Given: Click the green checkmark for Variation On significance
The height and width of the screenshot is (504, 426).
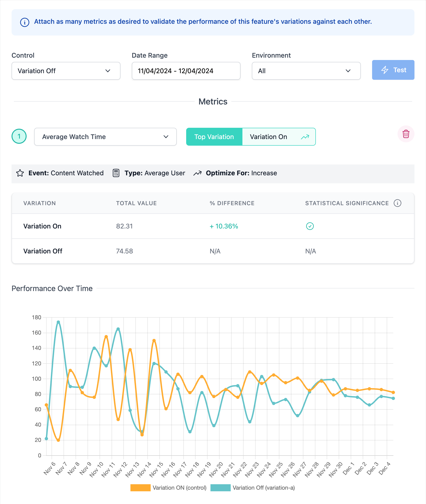Looking at the screenshot, I should click(x=310, y=226).
